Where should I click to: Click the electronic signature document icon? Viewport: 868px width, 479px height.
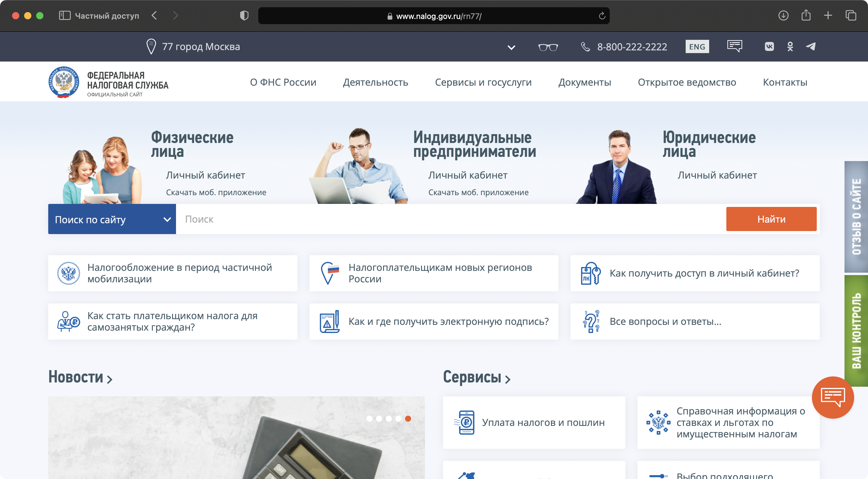[x=329, y=322]
